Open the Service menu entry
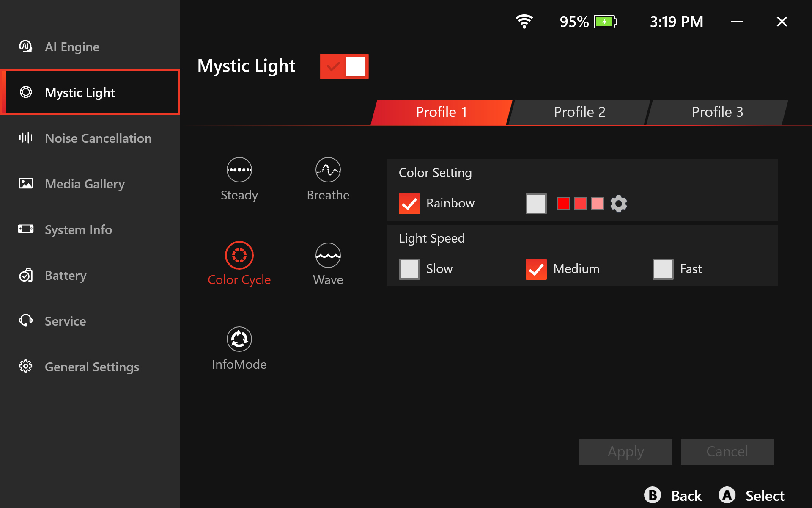Image resolution: width=812 pixels, height=508 pixels. pyautogui.click(x=90, y=321)
